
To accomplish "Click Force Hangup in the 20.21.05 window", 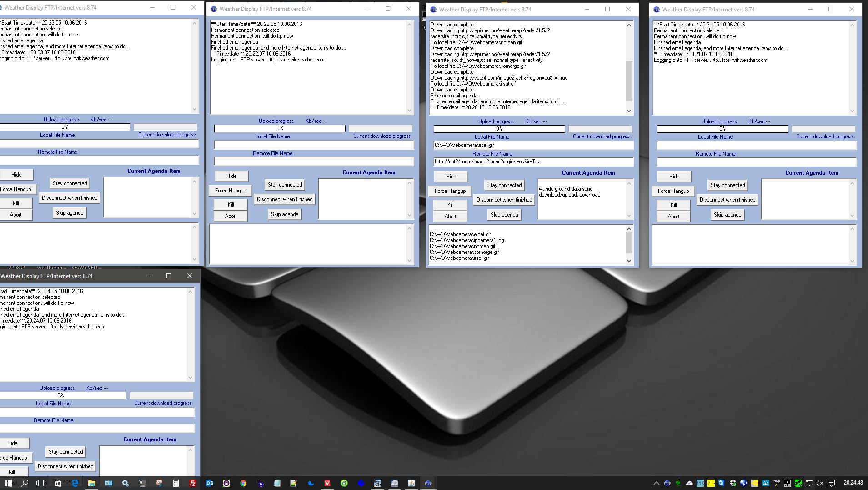I will click(x=673, y=191).
